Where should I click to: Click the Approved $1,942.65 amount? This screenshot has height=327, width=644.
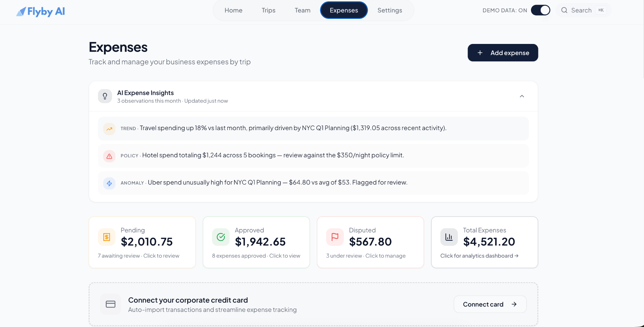coord(260,242)
